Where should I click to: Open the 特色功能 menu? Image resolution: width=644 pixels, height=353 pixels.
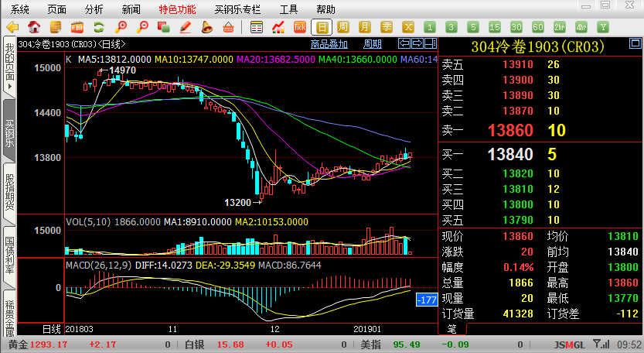click(177, 9)
